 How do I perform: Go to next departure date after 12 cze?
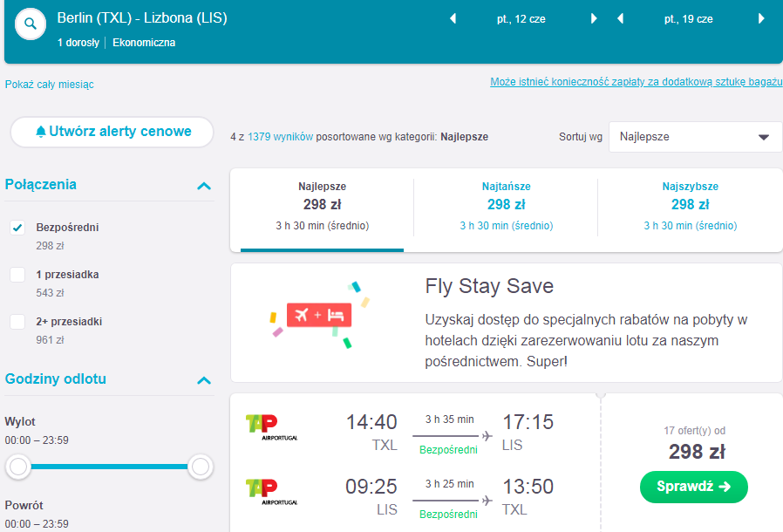coord(594,19)
